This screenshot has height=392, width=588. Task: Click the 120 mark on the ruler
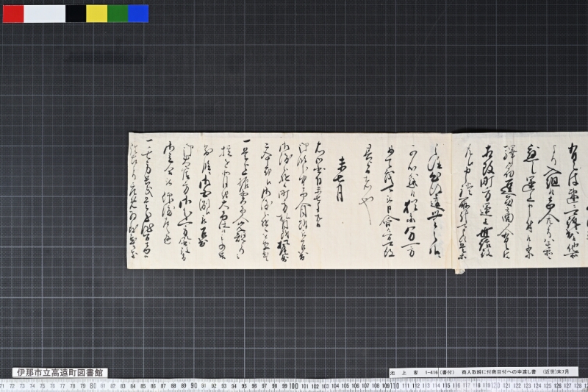[495, 385]
